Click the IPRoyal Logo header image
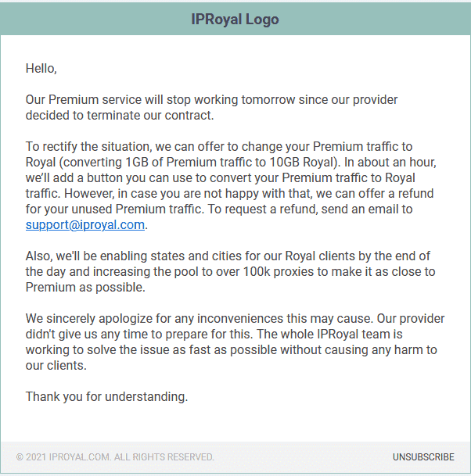471x476 pixels. (x=235, y=20)
